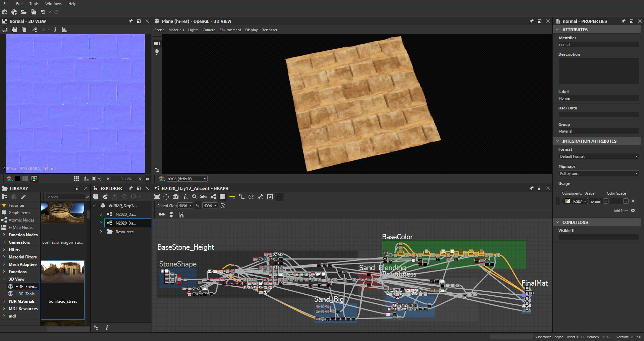The width and height of the screenshot is (644, 341).
Task: Expand the Generators library category
Action: [x=4, y=242]
